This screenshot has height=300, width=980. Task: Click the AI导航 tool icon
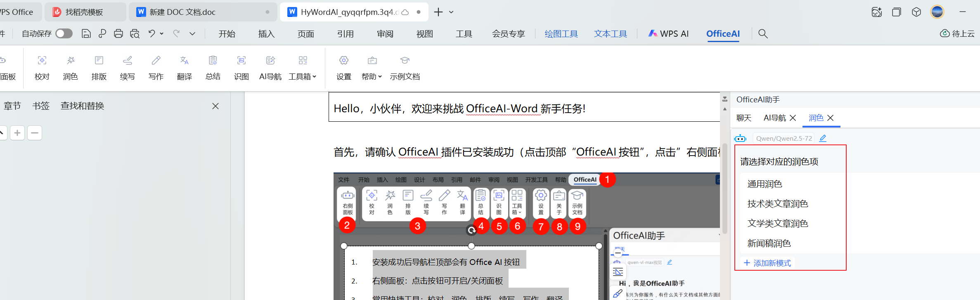(270, 68)
